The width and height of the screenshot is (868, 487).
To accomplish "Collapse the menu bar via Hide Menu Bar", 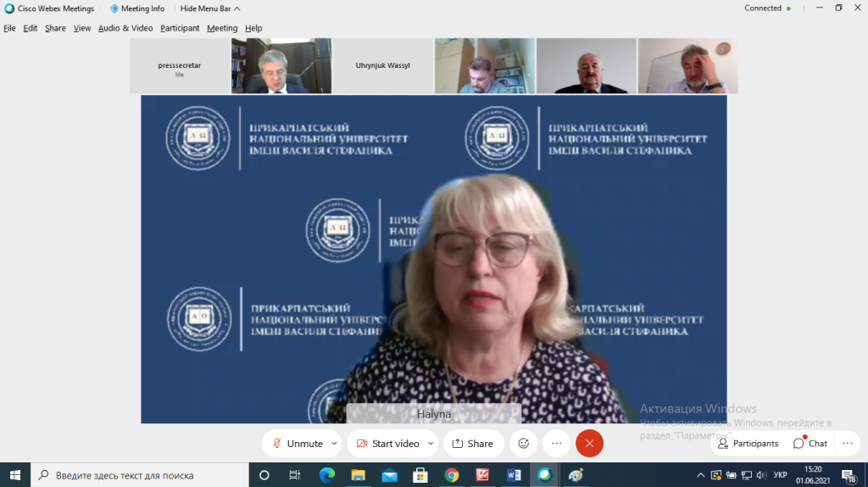I will (209, 8).
